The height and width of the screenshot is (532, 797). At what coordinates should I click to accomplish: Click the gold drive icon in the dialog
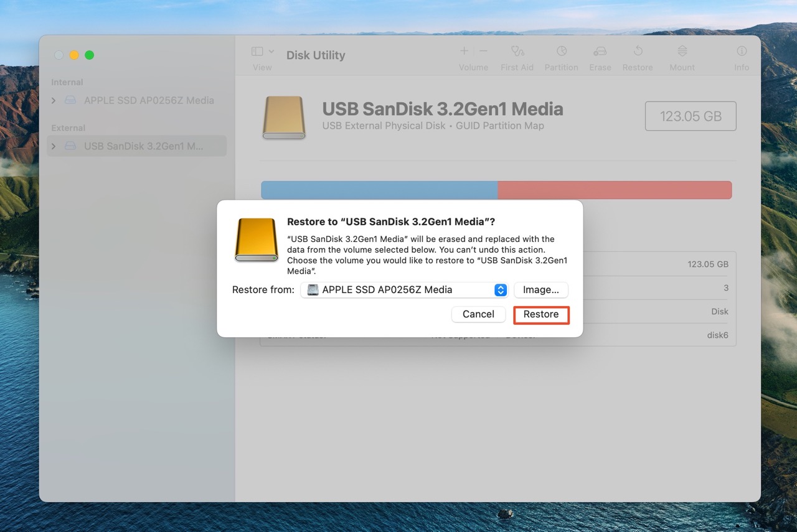pyautogui.click(x=257, y=240)
